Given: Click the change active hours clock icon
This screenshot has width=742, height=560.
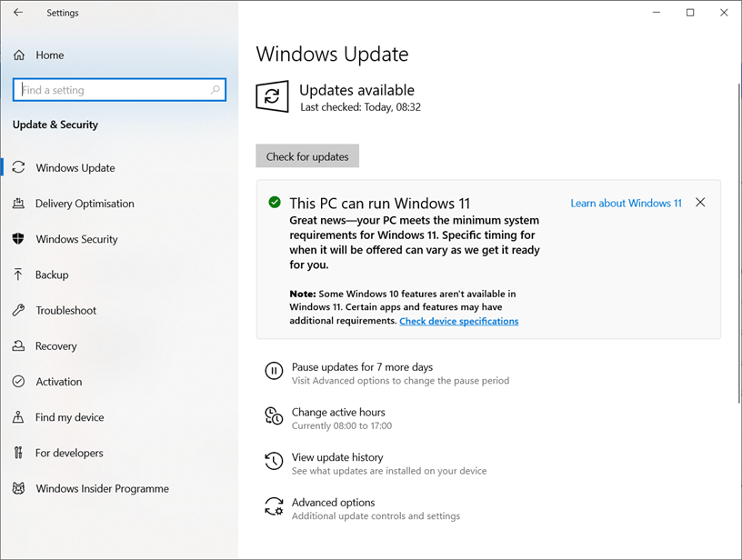Looking at the screenshot, I should [x=274, y=416].
